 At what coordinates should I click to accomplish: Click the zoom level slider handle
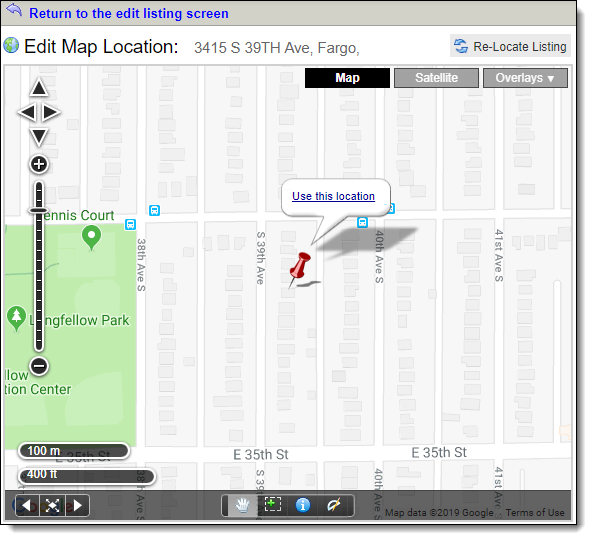[39, 210]
